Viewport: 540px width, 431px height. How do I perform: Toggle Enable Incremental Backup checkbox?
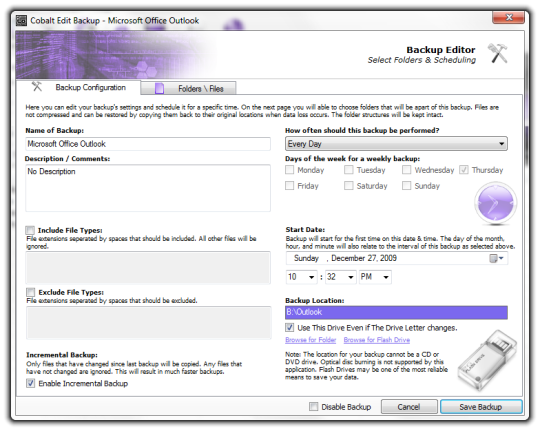30,383
